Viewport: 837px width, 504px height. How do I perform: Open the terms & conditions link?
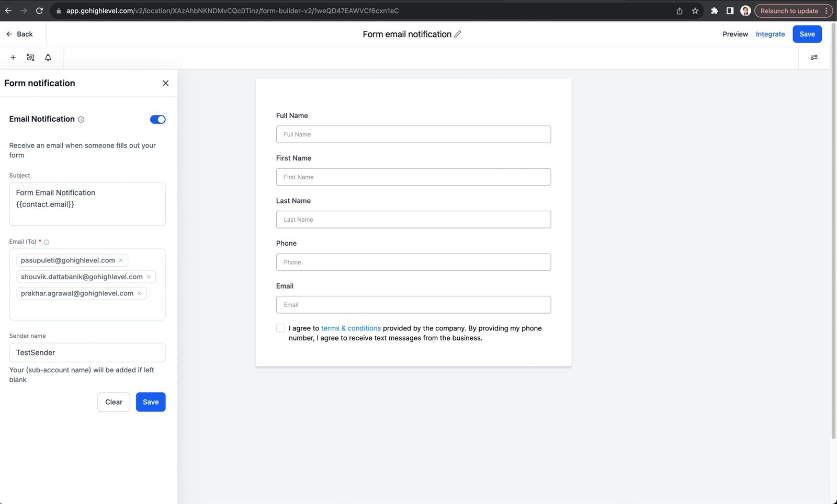click(x=350, y=328)
